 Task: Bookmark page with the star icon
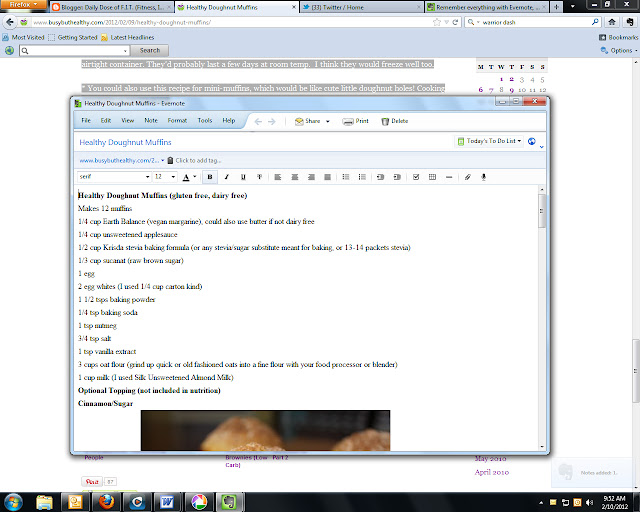click(x=437, y=22)
